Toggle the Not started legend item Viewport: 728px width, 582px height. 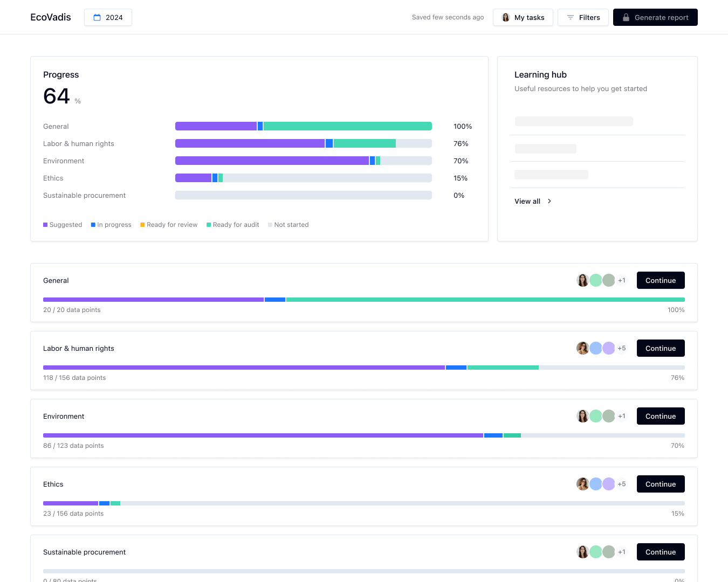tap(289, 225)
